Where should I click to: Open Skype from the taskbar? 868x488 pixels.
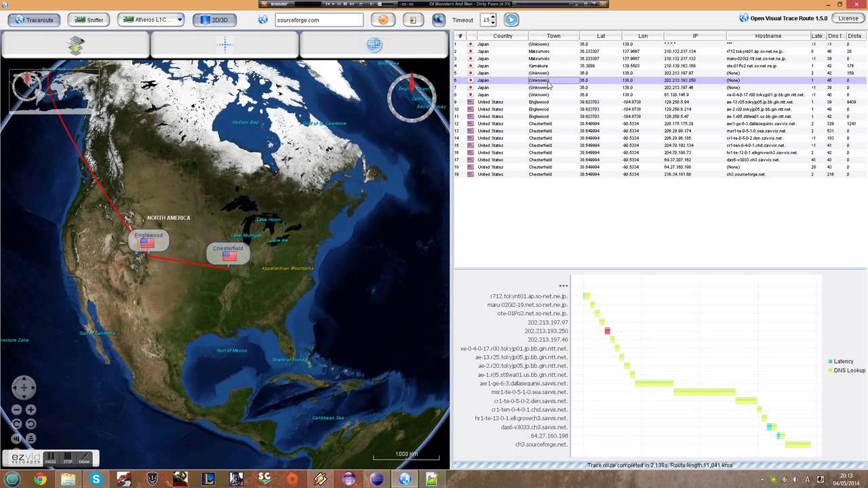coord(96,479)
